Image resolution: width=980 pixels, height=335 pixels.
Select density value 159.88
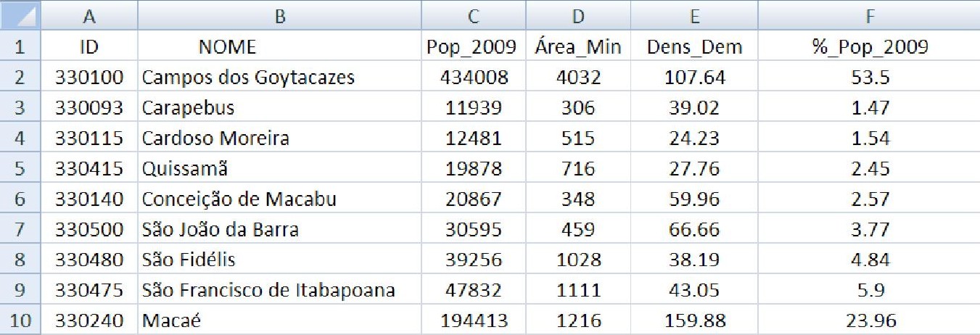[694, 320]
